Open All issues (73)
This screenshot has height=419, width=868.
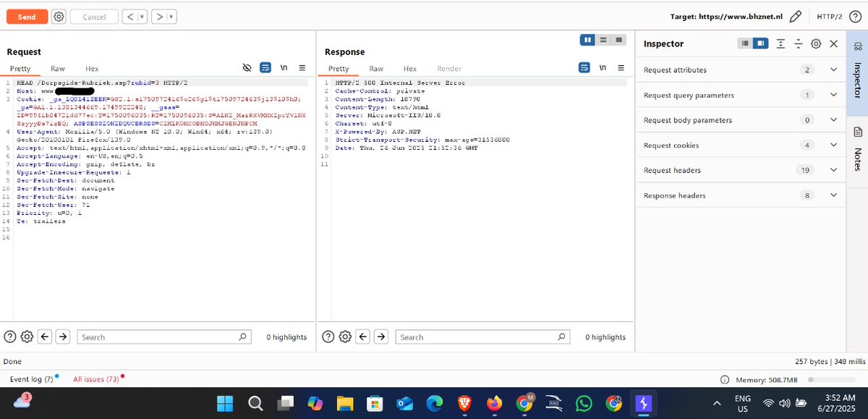tap(97, 379)
